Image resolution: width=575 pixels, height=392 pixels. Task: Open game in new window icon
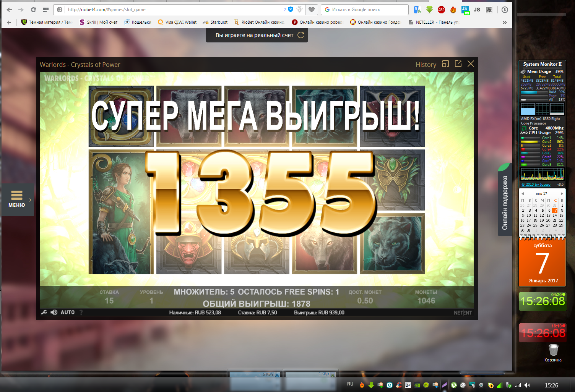(x=458, y=64)
